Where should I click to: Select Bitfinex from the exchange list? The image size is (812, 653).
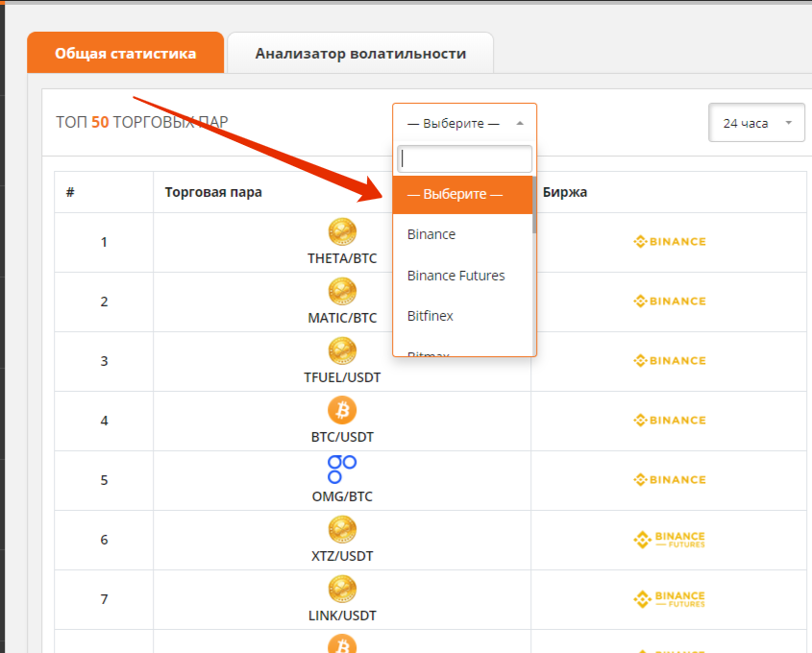[431, 316]
